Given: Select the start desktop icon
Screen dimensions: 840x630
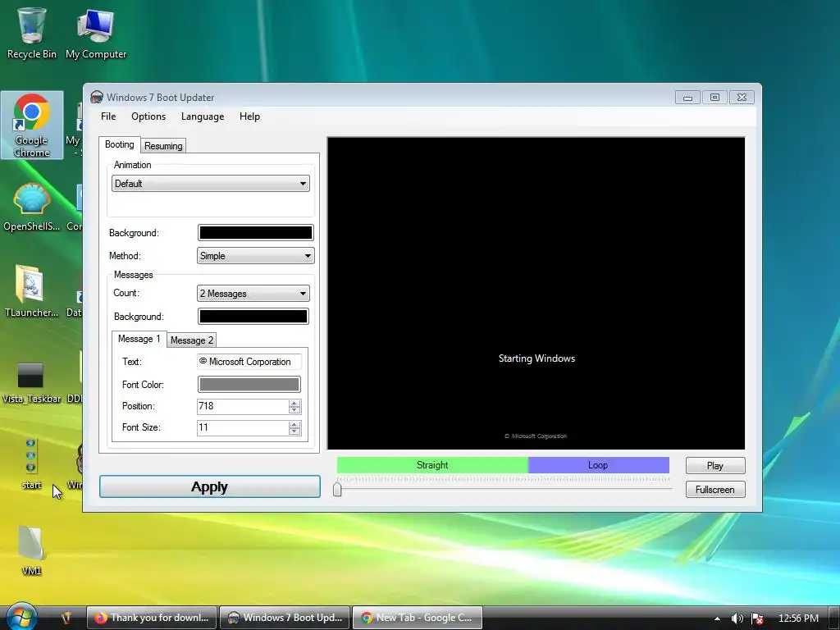Looking at the screenshot, I should [31, 463].
